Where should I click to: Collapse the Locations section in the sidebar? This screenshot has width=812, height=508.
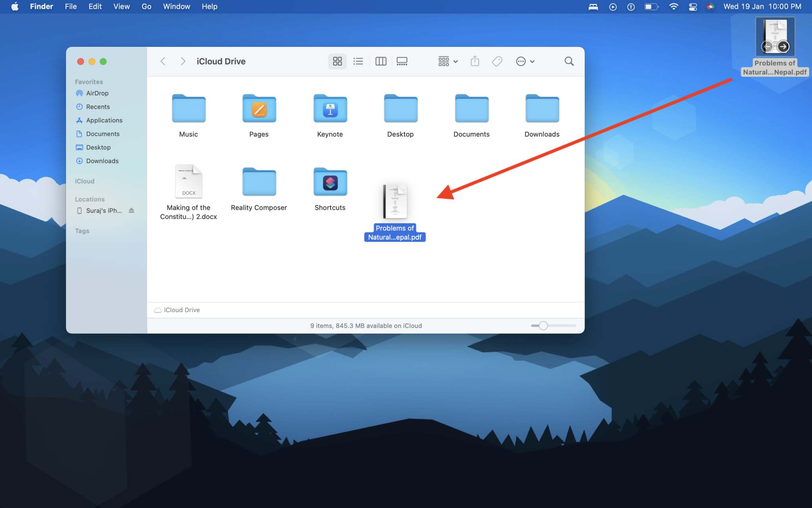point(90,199)
